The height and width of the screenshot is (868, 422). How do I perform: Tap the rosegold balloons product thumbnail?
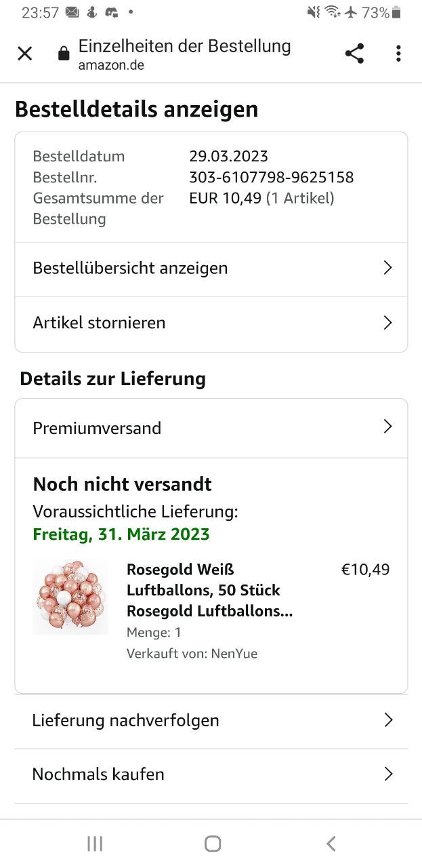click(x=70, y=597)
